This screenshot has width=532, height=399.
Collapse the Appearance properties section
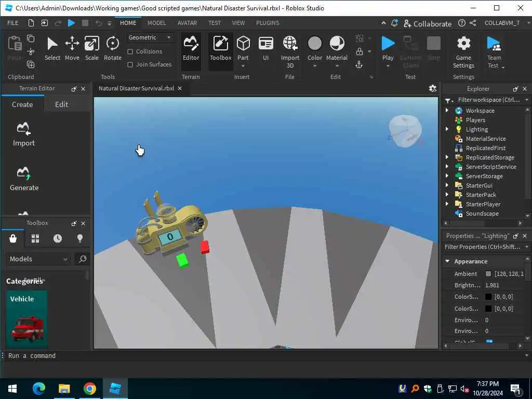(x=447, y=261)
